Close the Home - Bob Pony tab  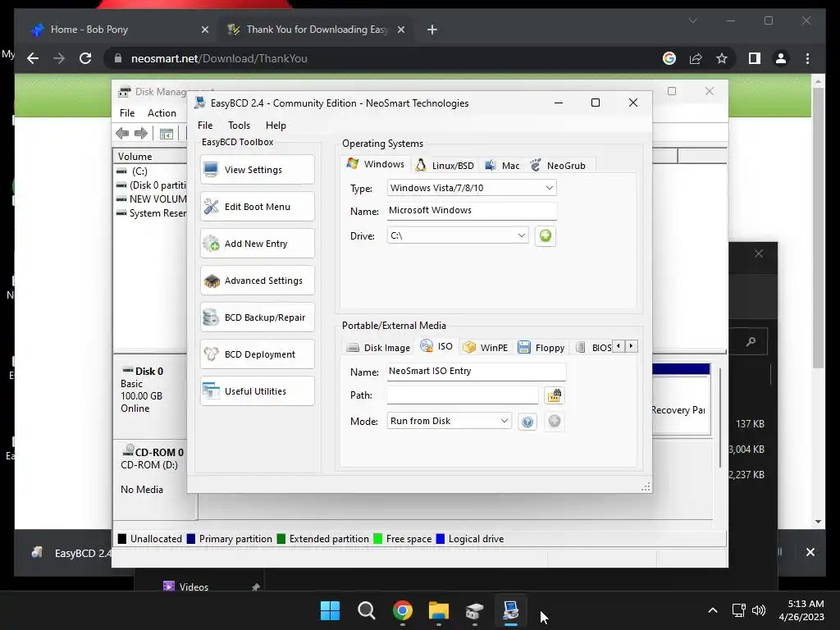(x=205, y=30)
